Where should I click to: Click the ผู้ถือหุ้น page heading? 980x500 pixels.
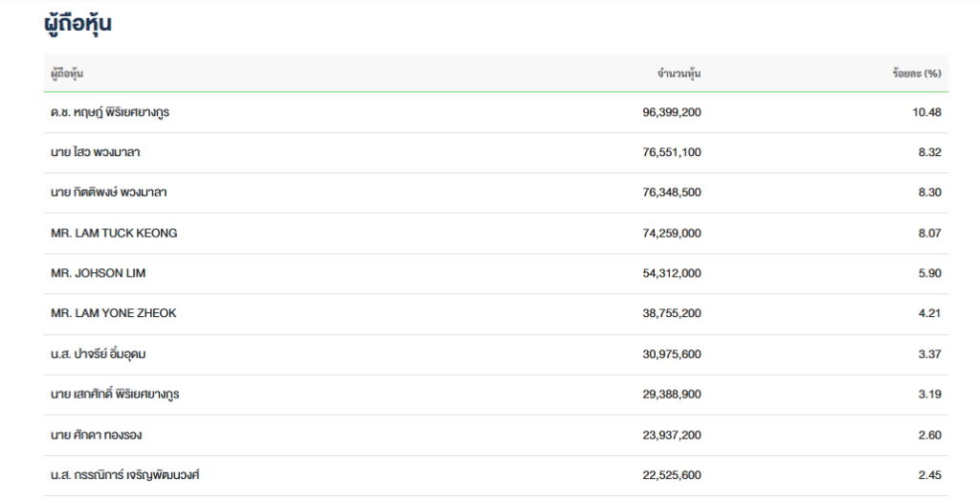pyautogui.click(x=78, y=24)
